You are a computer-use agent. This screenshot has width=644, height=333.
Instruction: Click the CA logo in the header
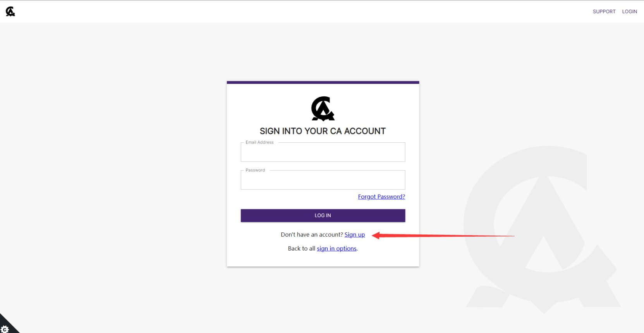10,12
